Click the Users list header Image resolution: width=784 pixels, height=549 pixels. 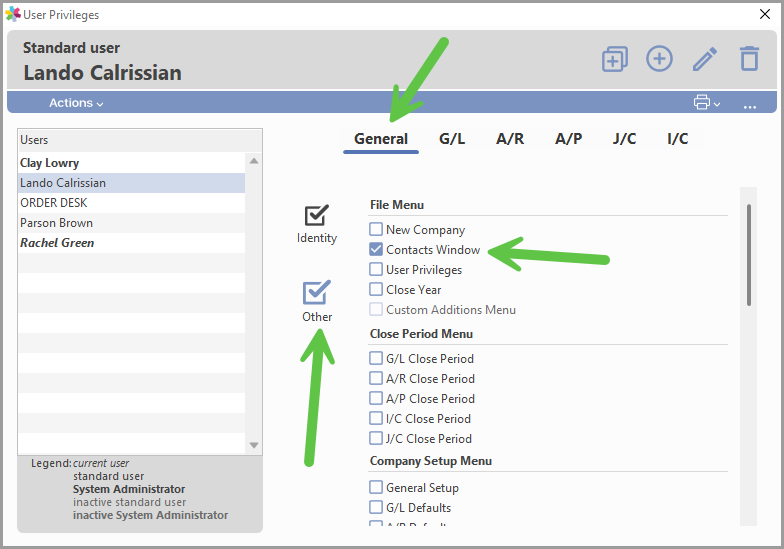click(x=140, y=140)
